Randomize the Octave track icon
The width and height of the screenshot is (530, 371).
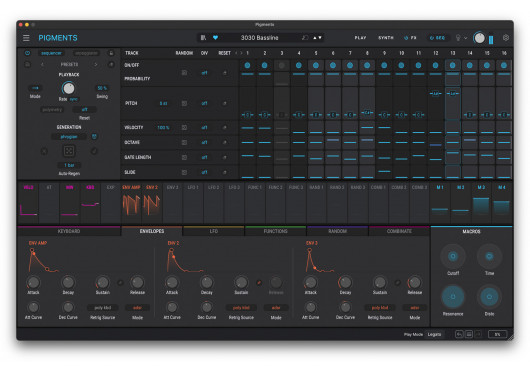click(x=184, y=142)
